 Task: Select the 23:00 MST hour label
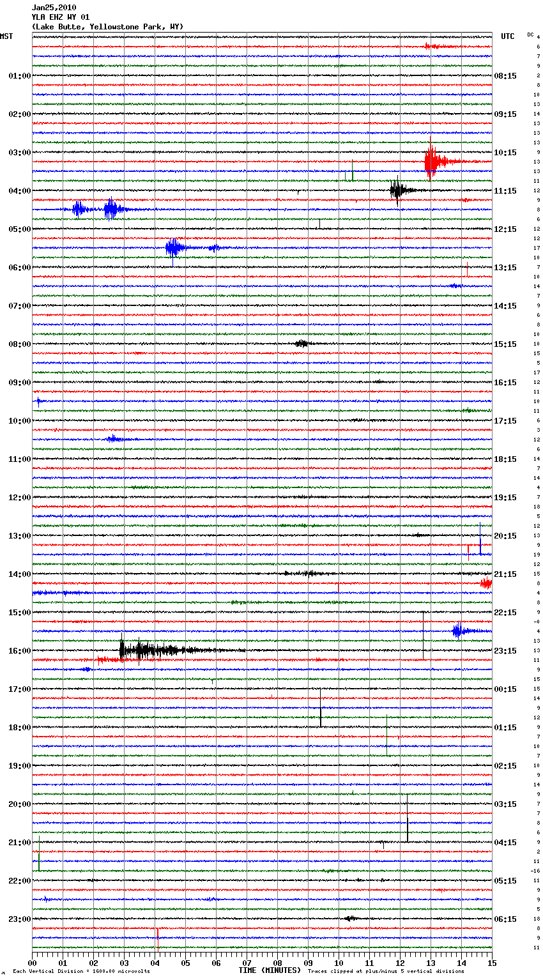coord(20,919)
